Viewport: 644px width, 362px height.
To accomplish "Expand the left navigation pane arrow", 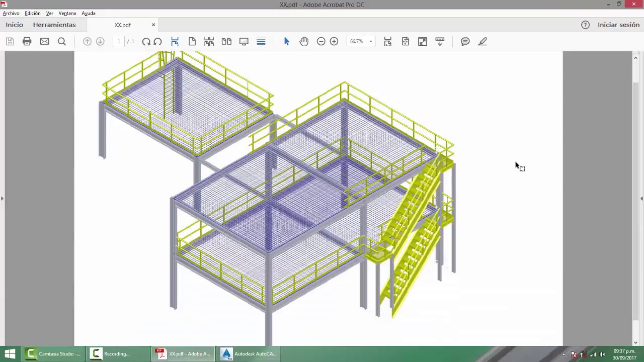I will [2, 199].
